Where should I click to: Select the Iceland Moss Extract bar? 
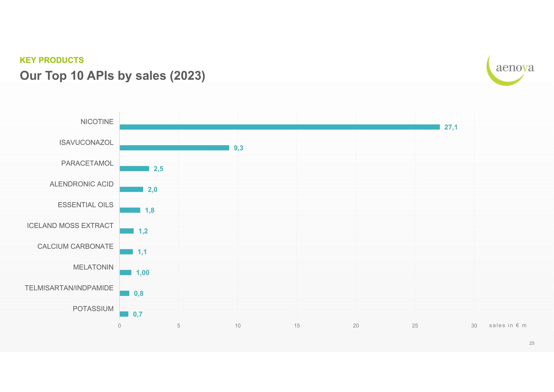point(127,231)
